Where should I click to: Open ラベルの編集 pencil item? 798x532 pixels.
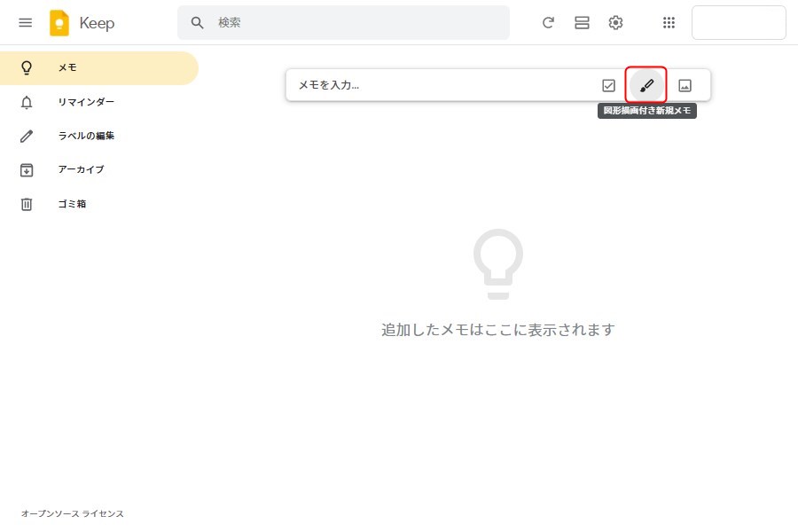[x=85, y=136]
